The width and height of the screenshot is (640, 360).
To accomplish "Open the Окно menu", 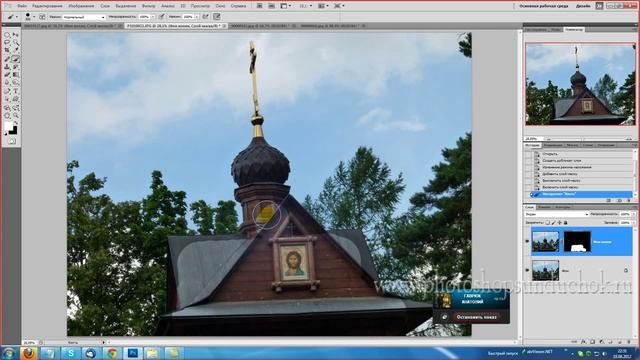I will (x=220, y=6).
